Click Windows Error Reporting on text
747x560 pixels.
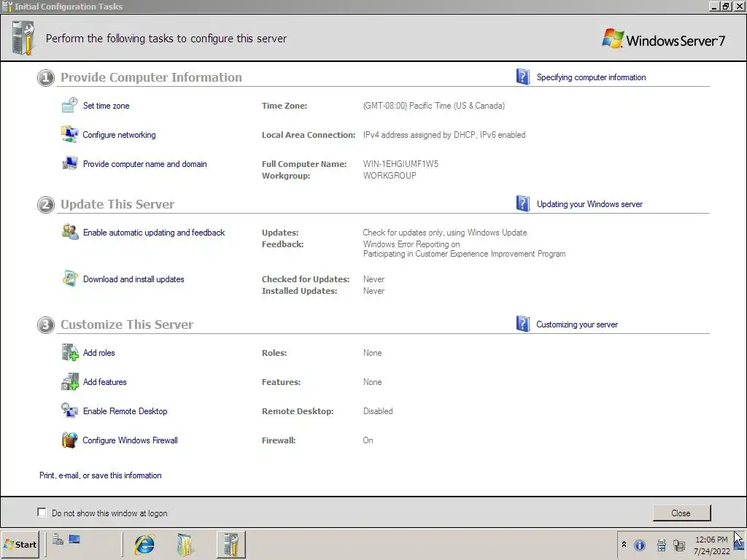point(411,244)
